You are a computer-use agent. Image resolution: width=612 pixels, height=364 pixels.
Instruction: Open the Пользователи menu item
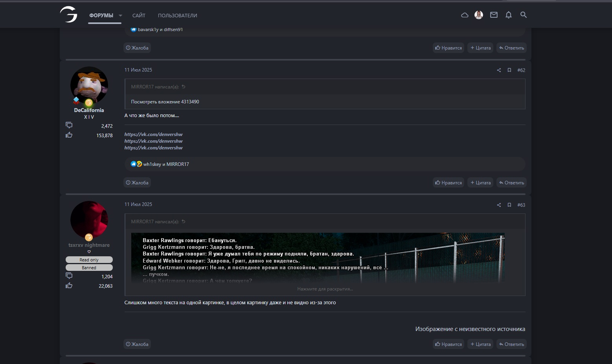pyautogui.click(x=177, y=16)
